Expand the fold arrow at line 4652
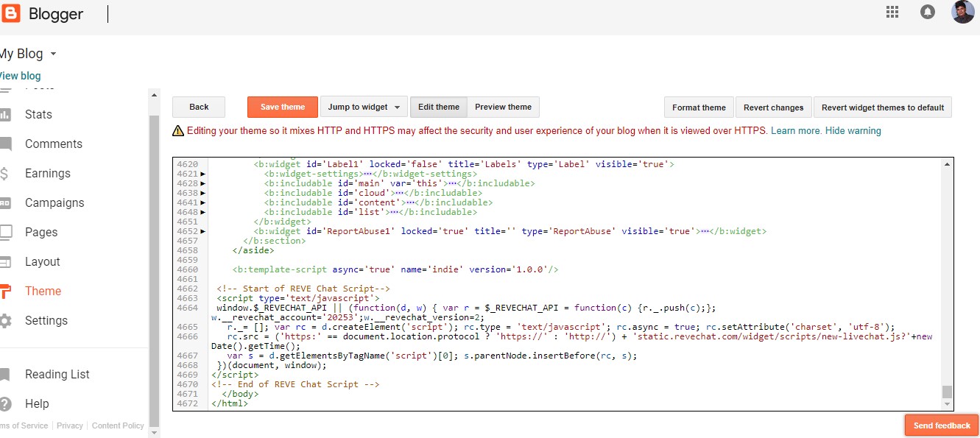Viewport: 980px width, 438px height. coord(202,231)
